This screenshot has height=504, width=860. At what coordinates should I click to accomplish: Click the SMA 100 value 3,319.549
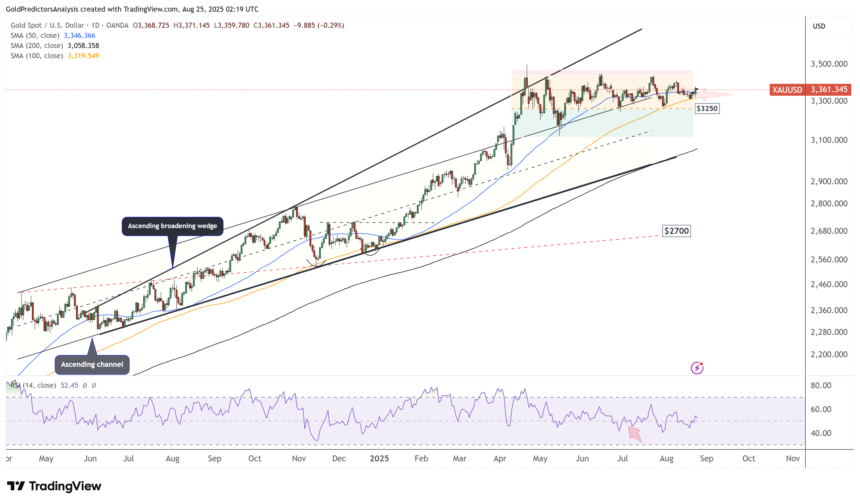coord(83,56)
